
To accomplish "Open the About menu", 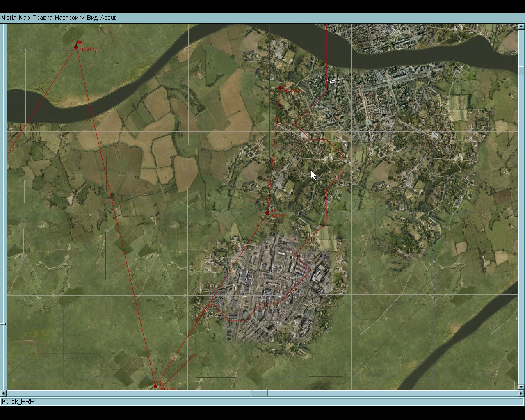I will 108,18.
